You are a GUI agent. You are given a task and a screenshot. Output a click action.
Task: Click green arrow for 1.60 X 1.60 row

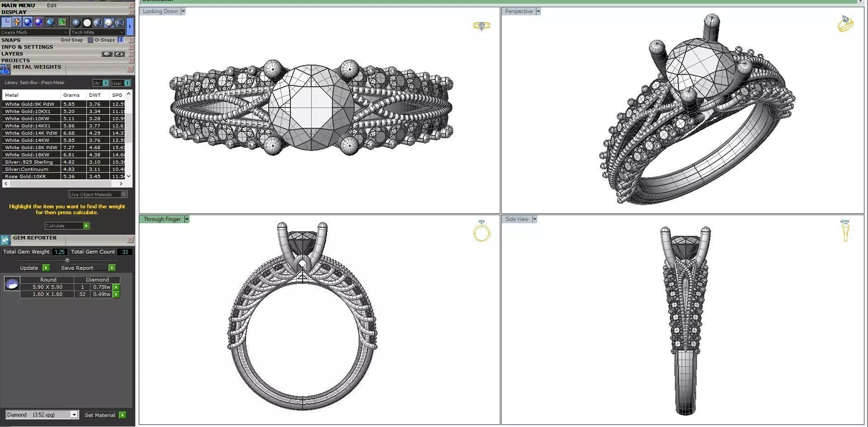tap(116, 294)
